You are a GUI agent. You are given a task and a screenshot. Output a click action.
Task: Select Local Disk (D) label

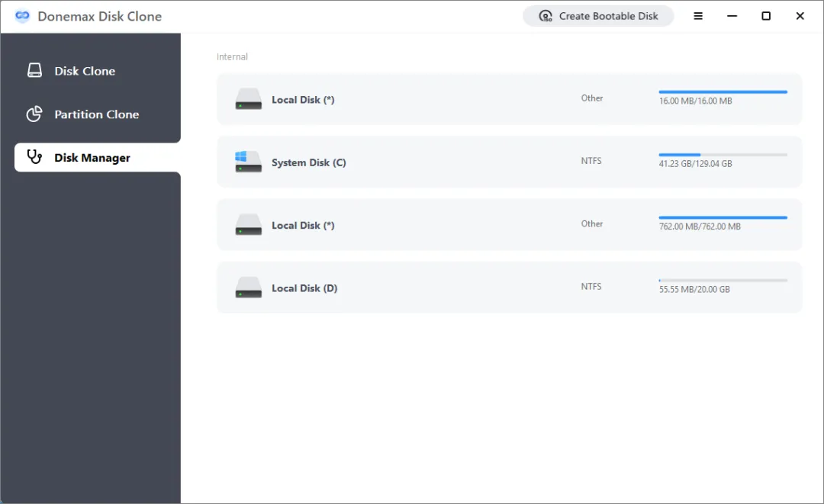point(304,288)
